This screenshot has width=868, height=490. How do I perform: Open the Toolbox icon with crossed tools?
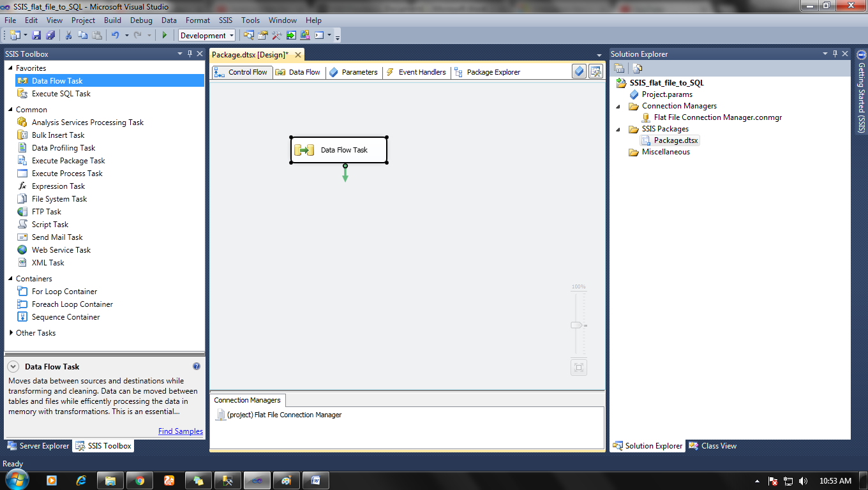click(276, 35)
